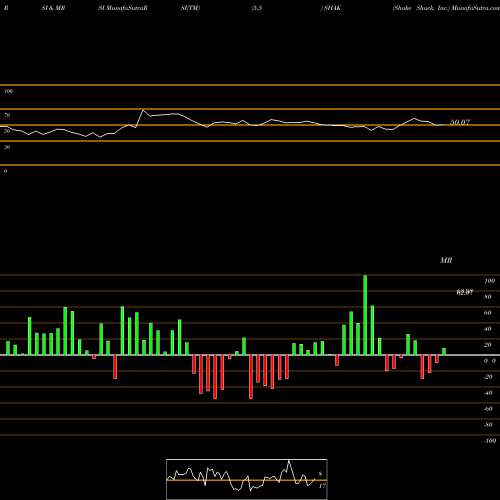Screen dimensions: 500x500
Task: Click MR axis label 80
Action: [x=488, y=297]
